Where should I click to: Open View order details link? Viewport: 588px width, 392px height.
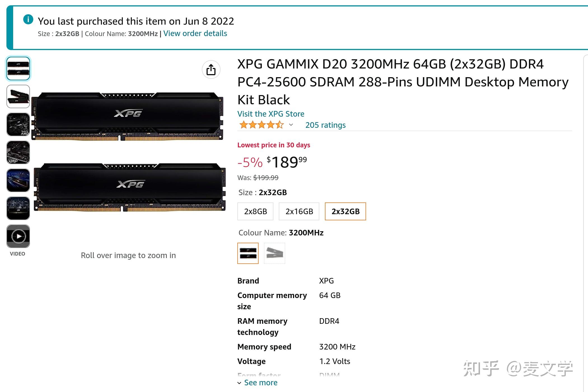coord(195,34)
